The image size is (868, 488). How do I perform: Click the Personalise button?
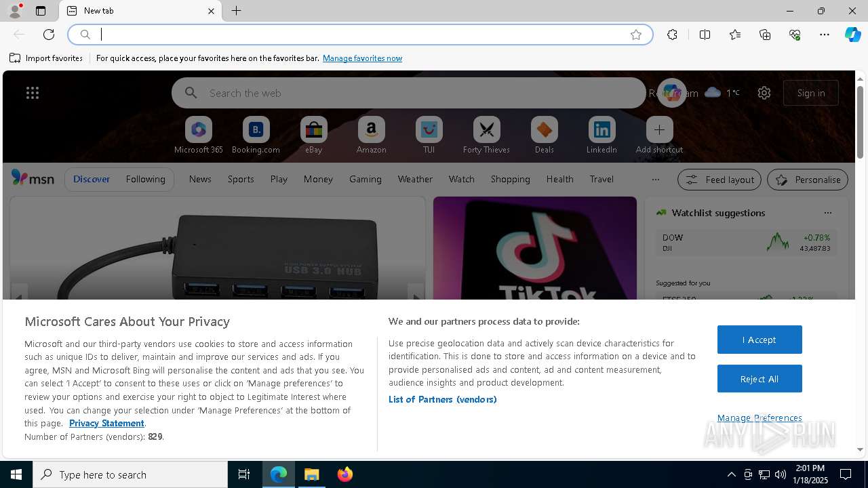coord(808,180)
